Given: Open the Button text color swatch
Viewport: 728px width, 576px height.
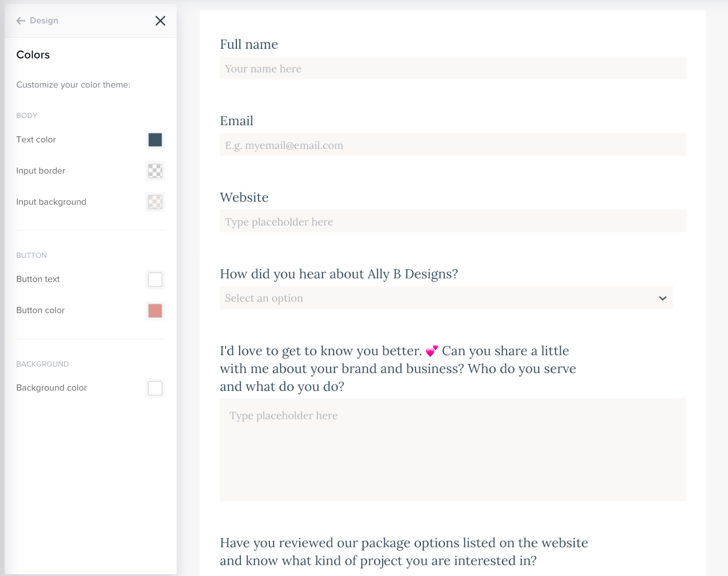Looking at the screenshot, I should coord(155,280).
